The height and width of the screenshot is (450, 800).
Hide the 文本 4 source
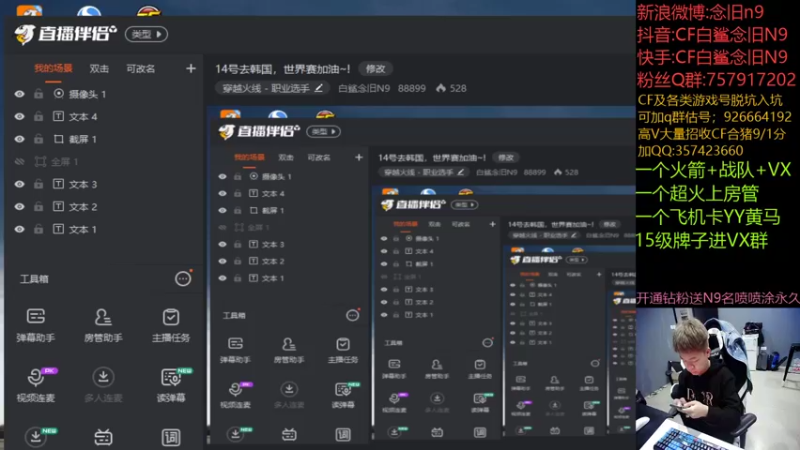[19, 116]
